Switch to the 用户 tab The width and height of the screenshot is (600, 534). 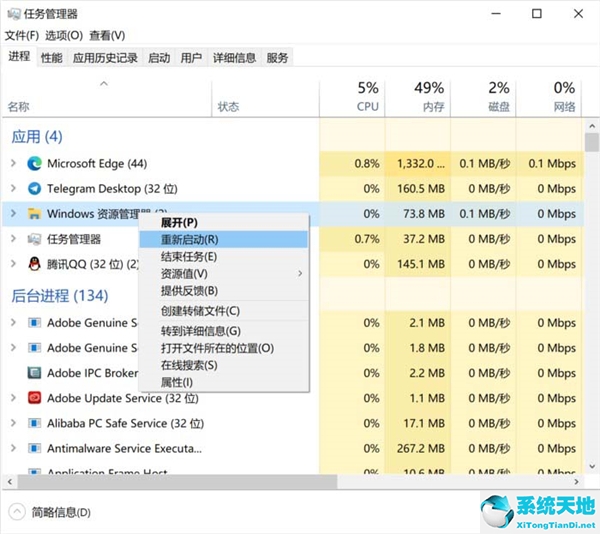coord(191,58)
